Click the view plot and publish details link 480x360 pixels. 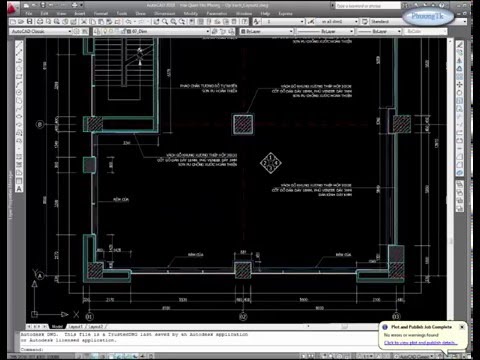point(421,343)
